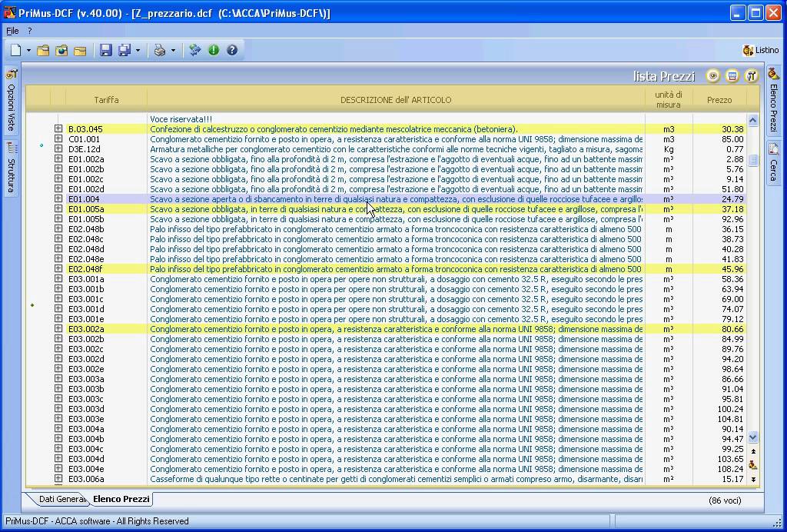Expand the D3E.12d row
The image size is (787, 532).
[x=58, y=149]
